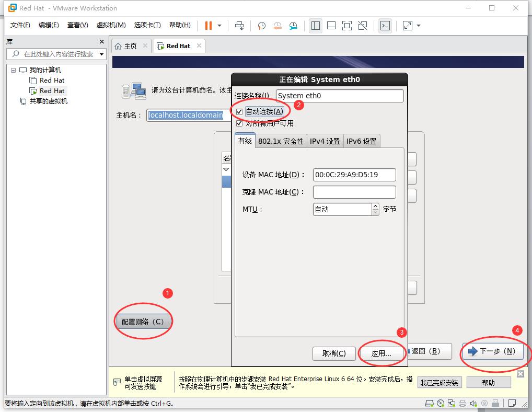This screenshot has height=412, width=532.
Task: Open the 虚拟机(M) menu
Action: [x=111, y=25]
